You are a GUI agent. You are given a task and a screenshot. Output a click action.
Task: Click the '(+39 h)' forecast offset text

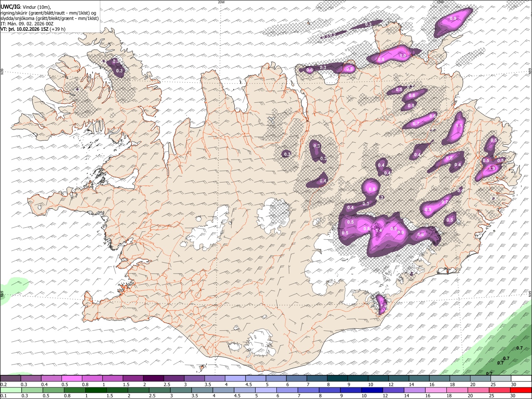(x=58, y=30)
